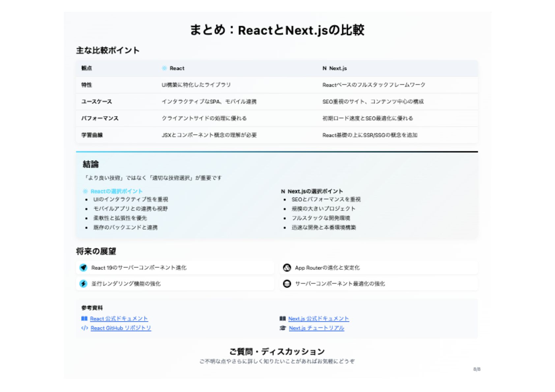The width and height of the screenshot is (555, 392).
Task: Click the App Router route icon
Action: point(287,267)
